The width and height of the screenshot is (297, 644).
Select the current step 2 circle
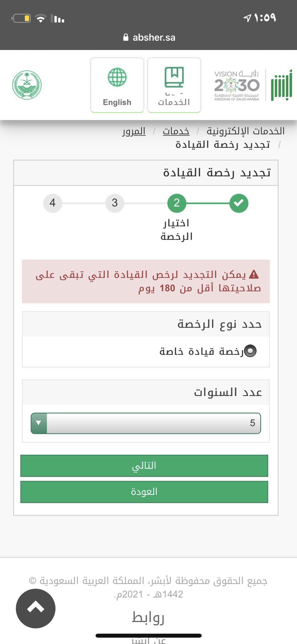[177, 203]
